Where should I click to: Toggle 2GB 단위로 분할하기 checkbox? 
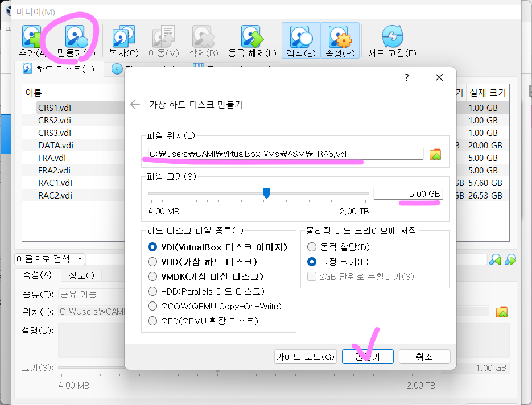coord(311,276)
